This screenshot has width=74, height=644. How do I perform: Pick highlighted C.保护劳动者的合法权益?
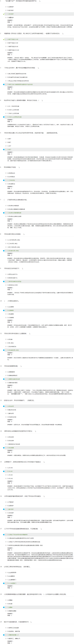[14, 281]
